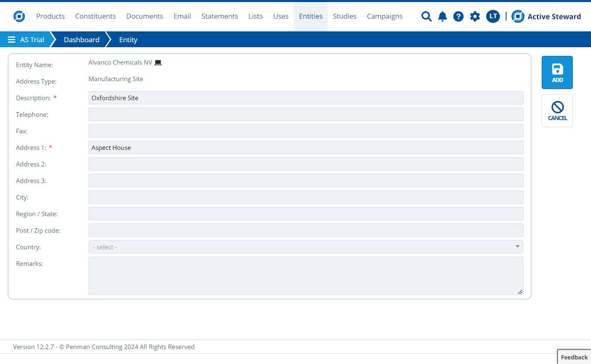Expand the Country select dropdown
This screenshot has width=591, height=364.
(306, 247)
